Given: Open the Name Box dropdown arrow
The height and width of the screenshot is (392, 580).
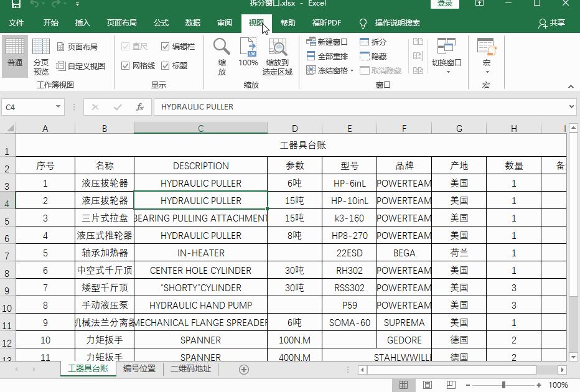Looking at the screenshot, I should click(x=59, y=106).
